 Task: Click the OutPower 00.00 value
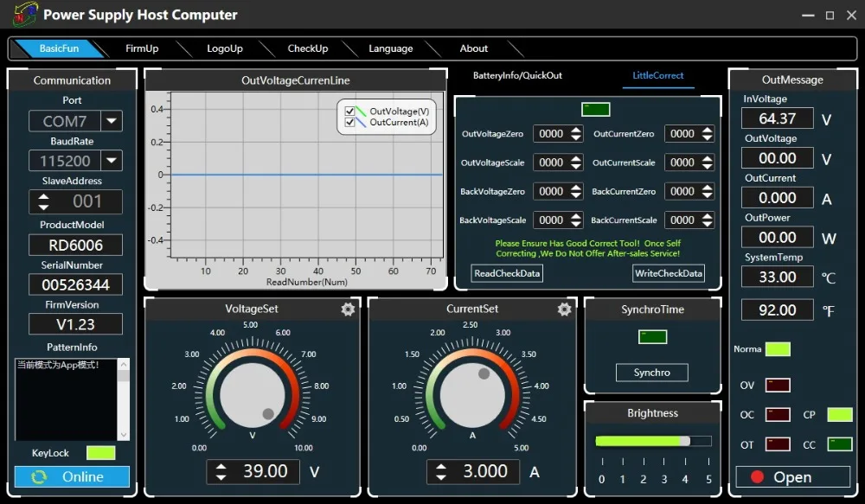[778, 237]
